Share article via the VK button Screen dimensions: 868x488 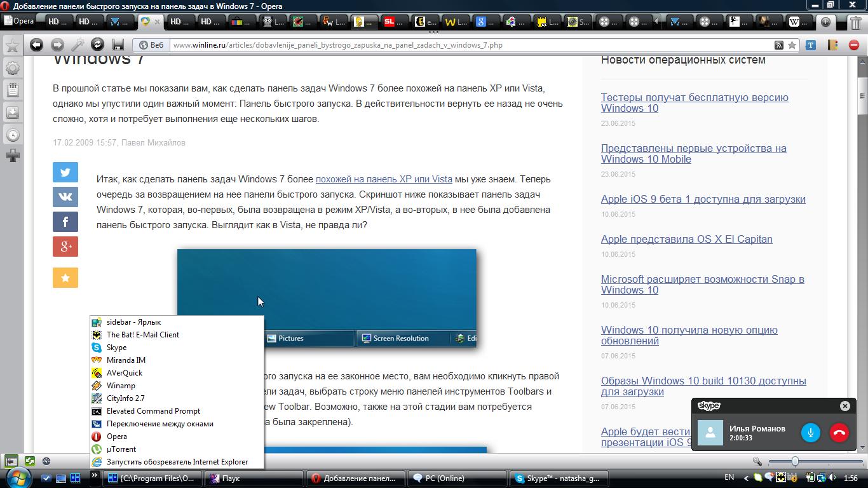tap(65, 197)
